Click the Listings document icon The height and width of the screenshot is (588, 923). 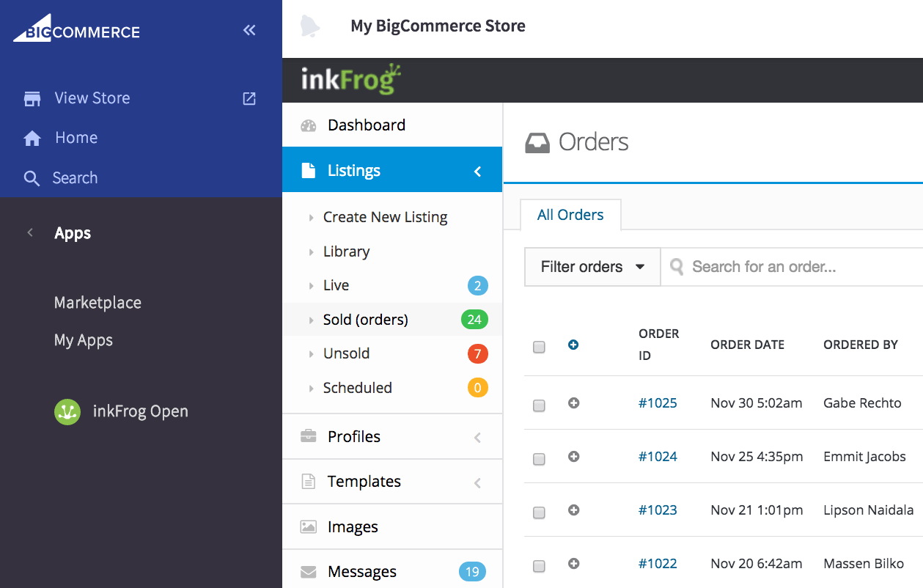coord(308,171)
